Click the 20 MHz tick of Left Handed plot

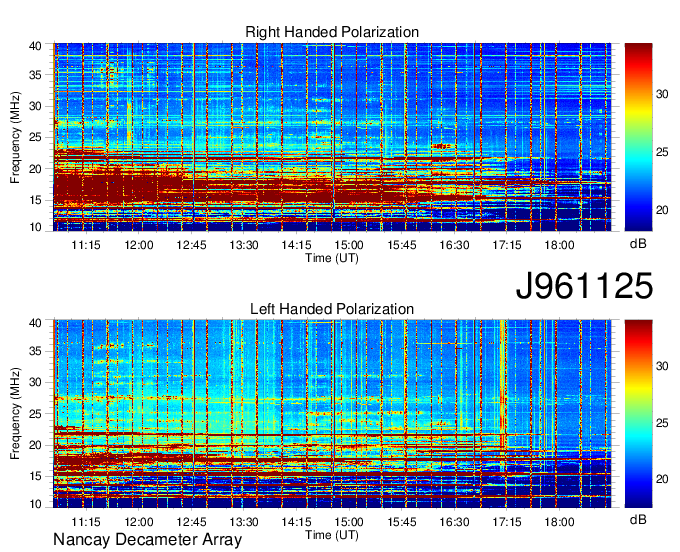click(x=36, y=445)
